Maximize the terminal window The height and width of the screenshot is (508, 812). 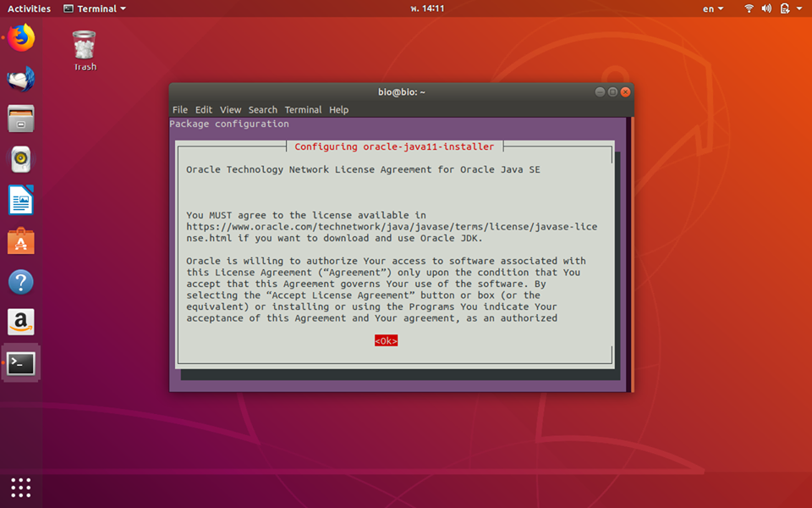tap(612, 91)
